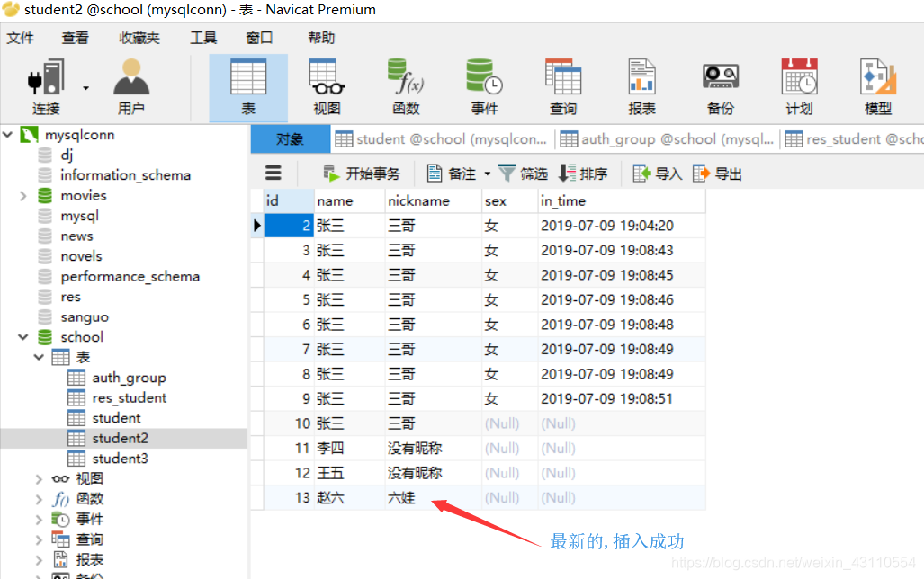This screenshot has height=579, width=924.
Task: Expand the 视图 tree node
Action: (x=39, y=479)
